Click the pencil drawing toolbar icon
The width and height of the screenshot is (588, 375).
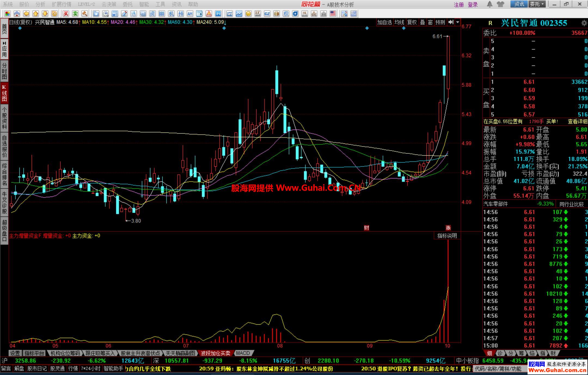(x=124, y=14)
